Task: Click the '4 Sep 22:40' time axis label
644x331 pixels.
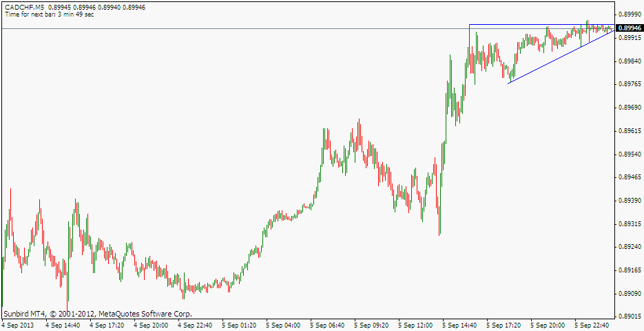Action: 196,324
